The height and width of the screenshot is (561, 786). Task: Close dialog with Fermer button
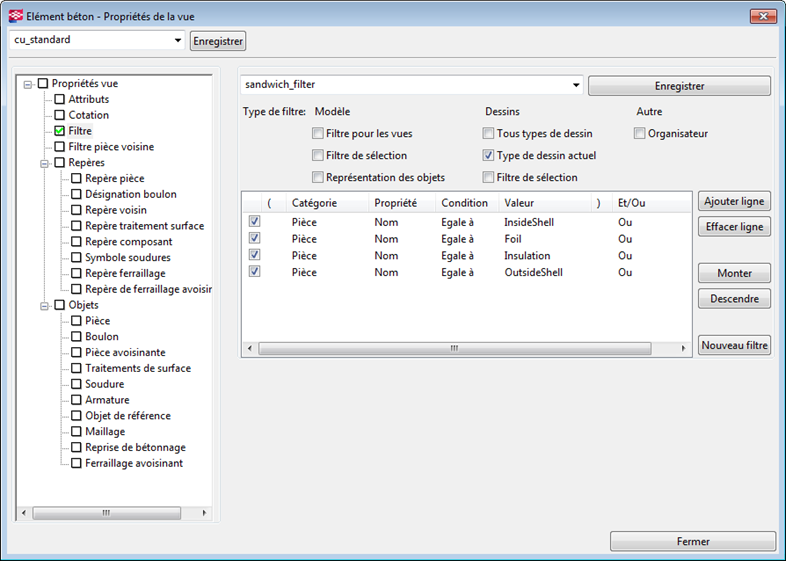[x=692, y=542]
